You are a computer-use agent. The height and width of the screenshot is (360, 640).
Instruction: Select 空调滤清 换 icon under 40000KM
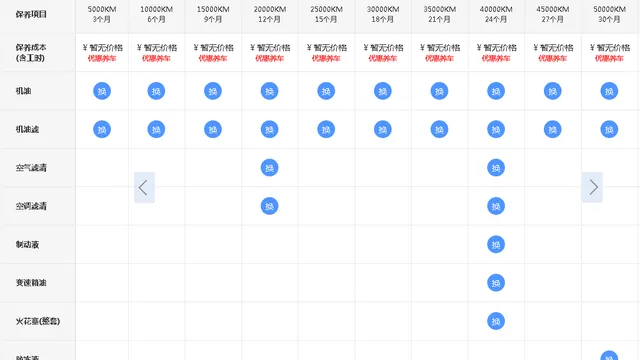pos(496,206)
